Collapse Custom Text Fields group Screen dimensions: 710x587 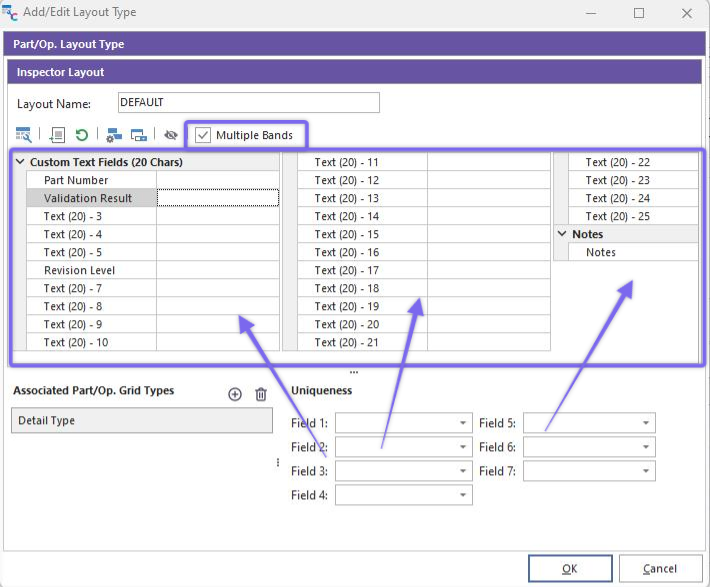coord(20,162)
